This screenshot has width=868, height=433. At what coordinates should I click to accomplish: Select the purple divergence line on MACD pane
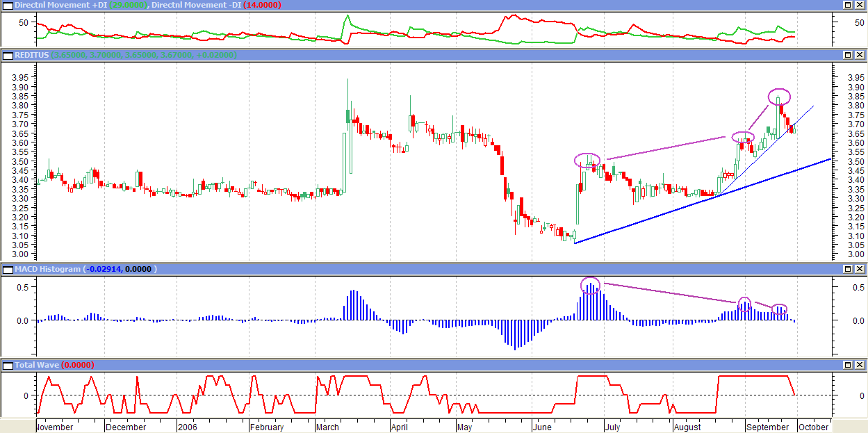click(x=671, y=293)
